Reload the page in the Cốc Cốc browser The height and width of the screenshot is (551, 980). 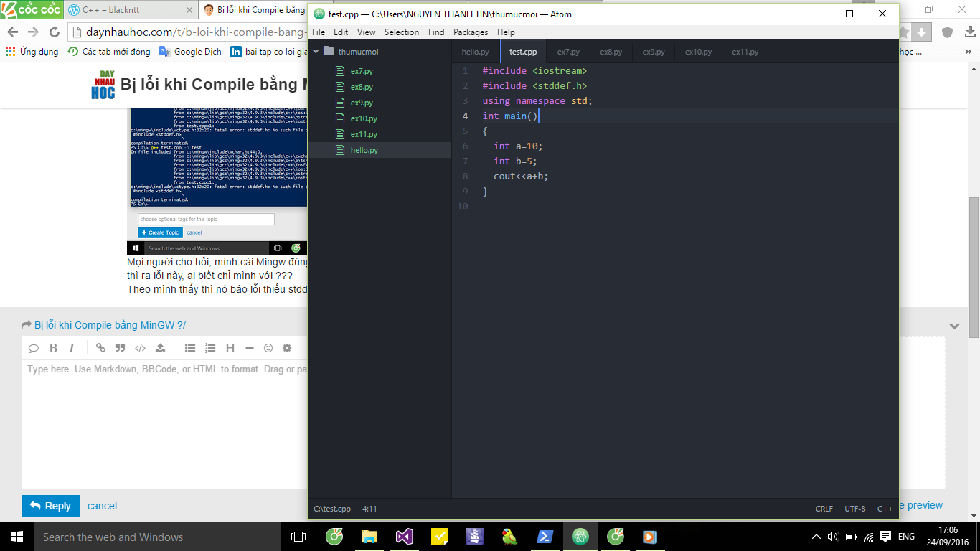(x=55, y=32)
